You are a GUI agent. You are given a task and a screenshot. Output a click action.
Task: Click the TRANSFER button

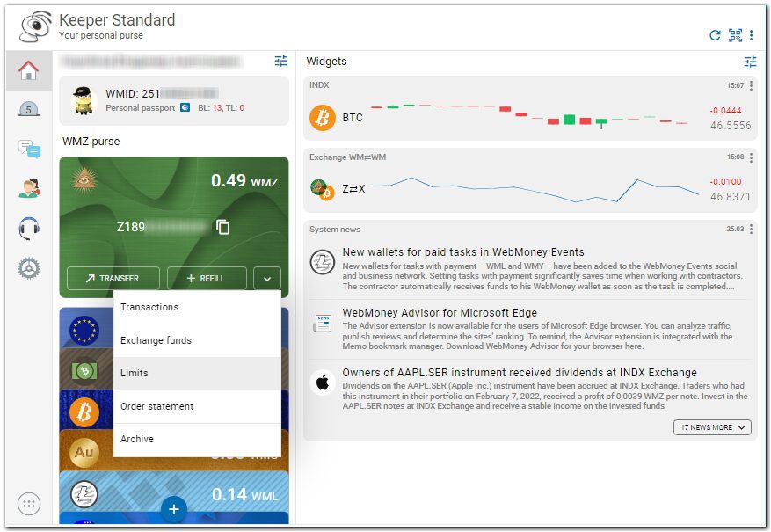pyautogui.click(x=113, y=278)
